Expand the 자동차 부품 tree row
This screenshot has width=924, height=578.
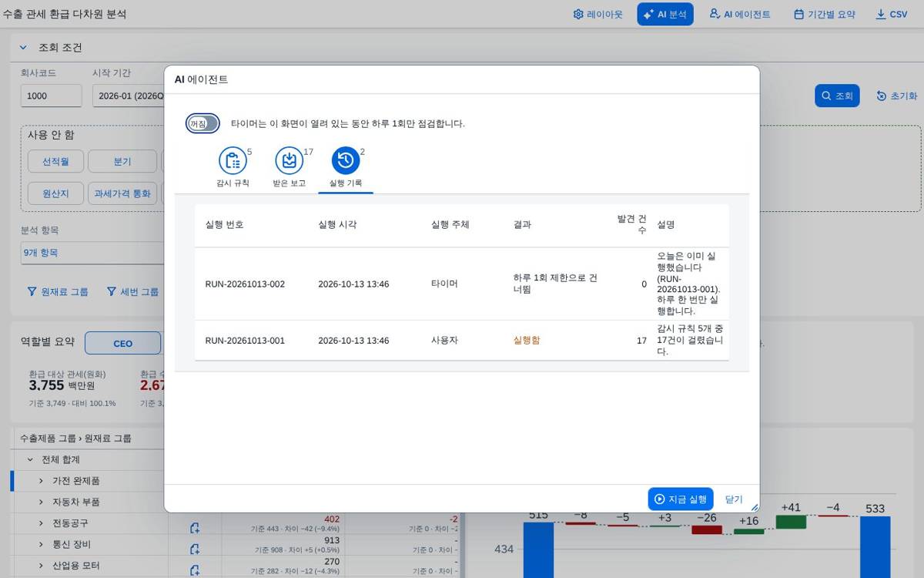click(41, 502)
